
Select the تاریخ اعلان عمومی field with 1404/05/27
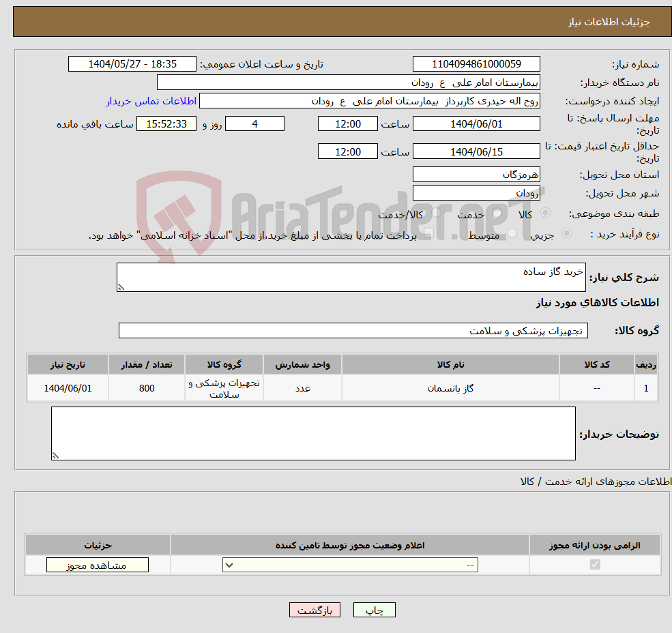click(x=132, y=63)
